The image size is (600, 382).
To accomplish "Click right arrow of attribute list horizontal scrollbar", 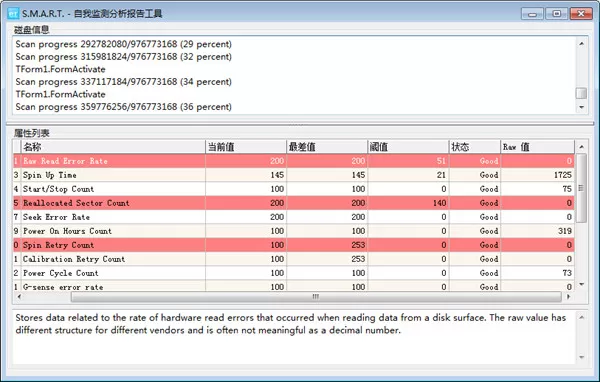I will pyautogui.click(x=569, y=297).
